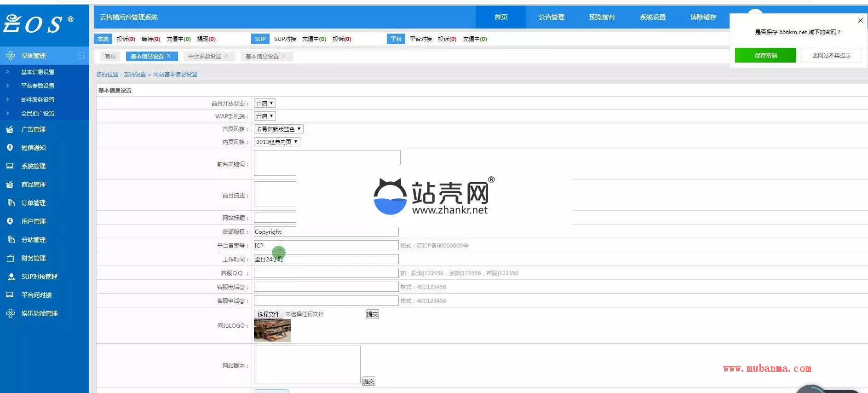Switch to the 平台参数设置 tab

pos(205,57)
